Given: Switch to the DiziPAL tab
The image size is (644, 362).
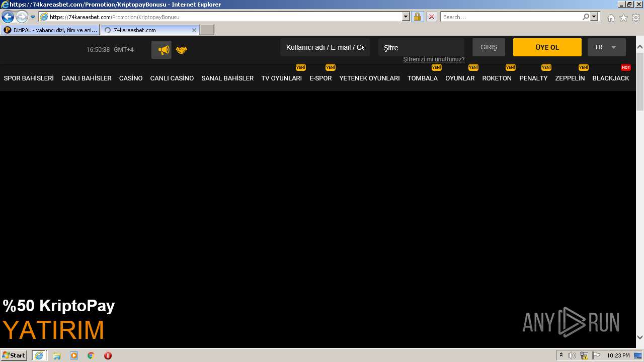Looking at the screenshot, I should [50, 30].
